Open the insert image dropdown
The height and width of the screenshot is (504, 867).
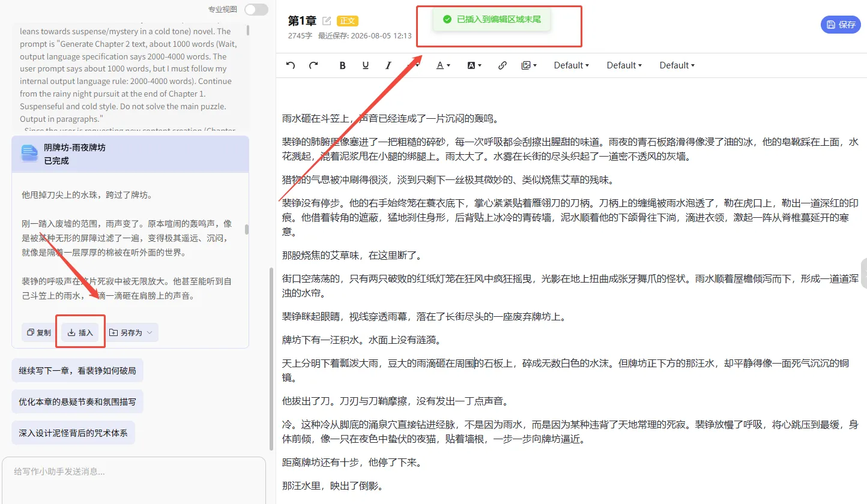tap(529, 65)
